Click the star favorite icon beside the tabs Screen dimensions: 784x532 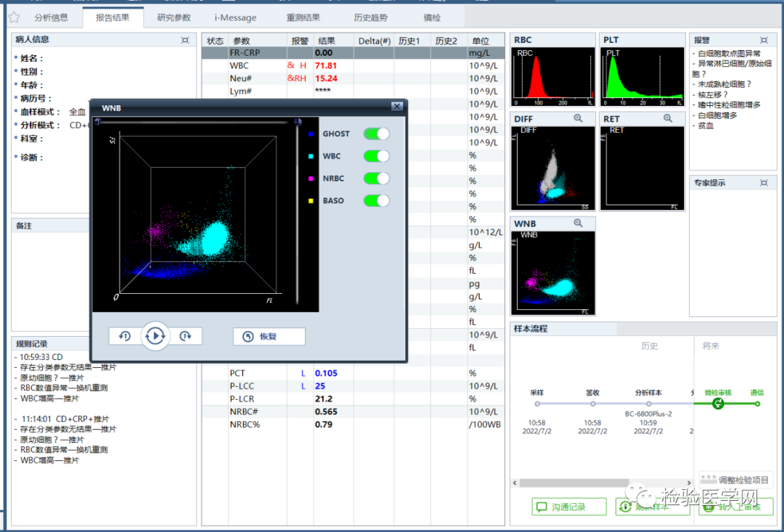(14, 17)
